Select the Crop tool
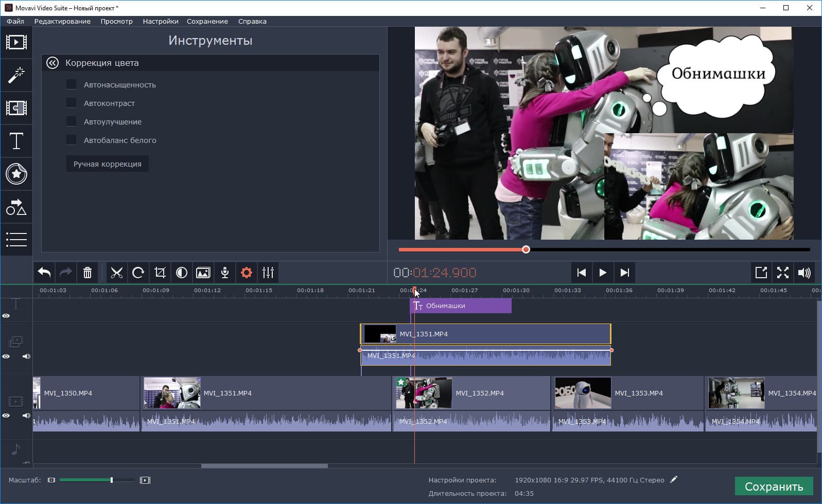The height and width of the screenshot is (504, 822). [160, 273]
